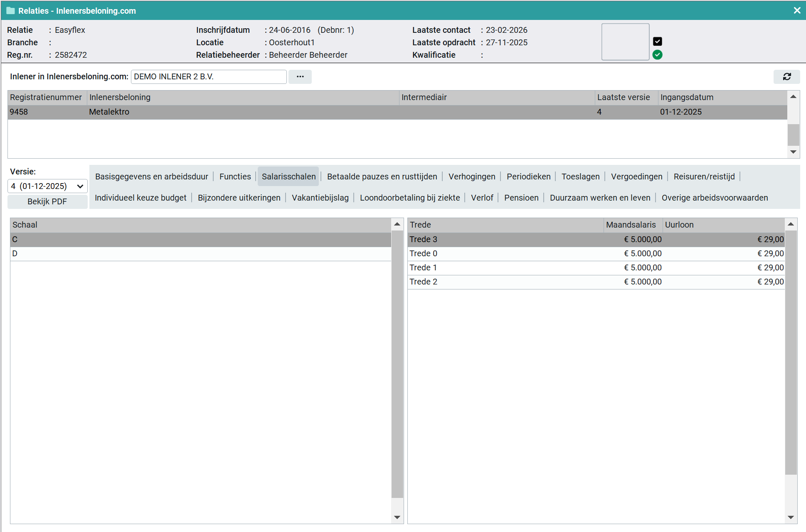The width and height of the screenshot is (806, 532).
Task: Select scale D in Schaal list
Action: pos(200,254)
